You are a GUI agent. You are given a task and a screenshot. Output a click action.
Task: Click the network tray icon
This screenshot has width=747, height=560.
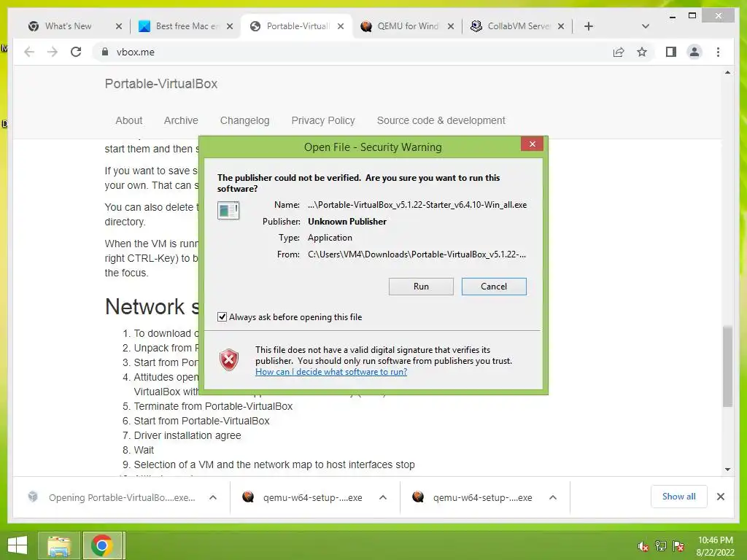click(x=661, y=546)
